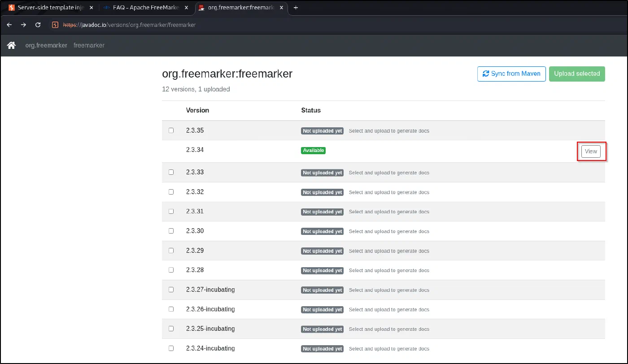Click the Status column header
This screenshot has height=364, width=628.
tap(311, 110)
